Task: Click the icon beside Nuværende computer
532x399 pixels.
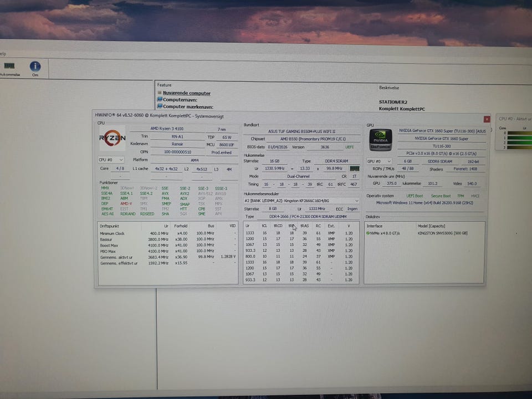Action: tap(160, 93)
